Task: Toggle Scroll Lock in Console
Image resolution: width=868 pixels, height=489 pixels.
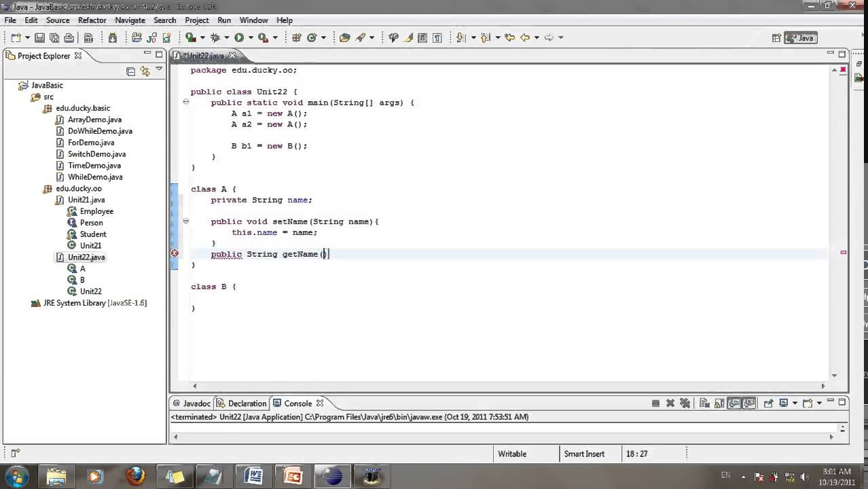Action: click(x=719, y=403)
